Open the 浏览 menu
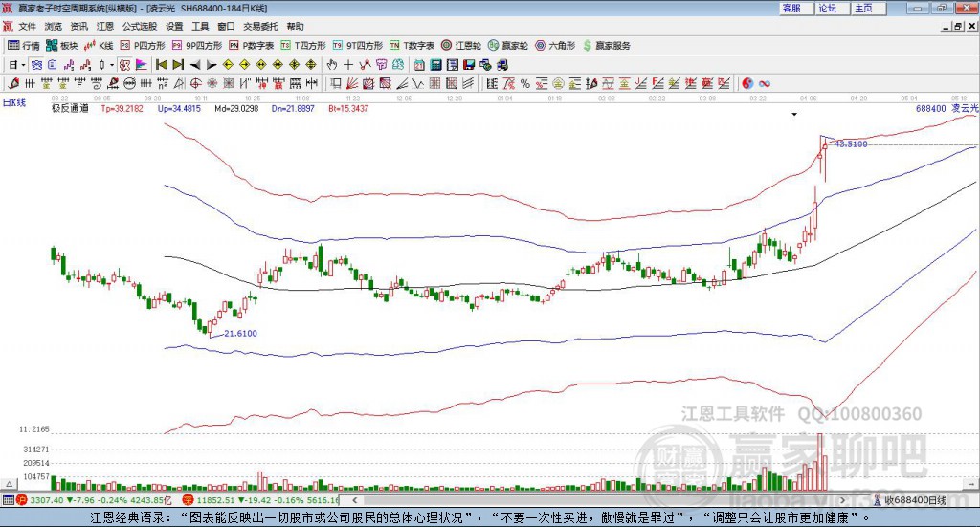The width and height of the screenshot is (980, 527). (x=54, y=26)
